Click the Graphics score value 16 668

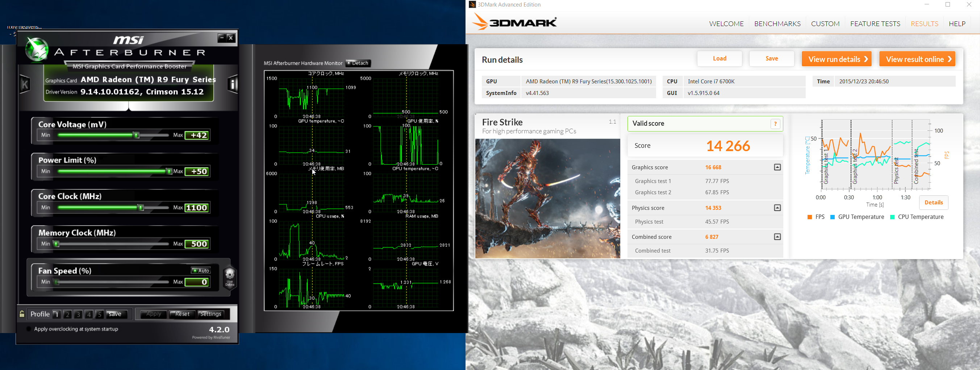tap(713, 167)
